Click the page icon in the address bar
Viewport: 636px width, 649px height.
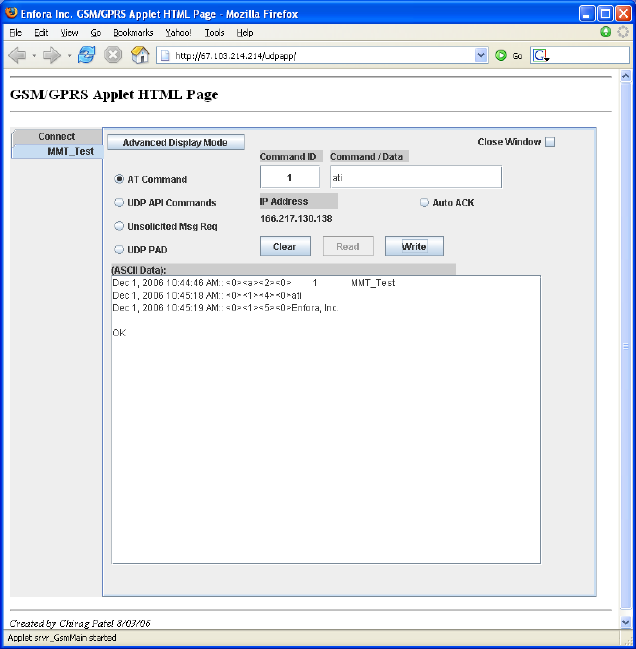(x=165, y=55)
